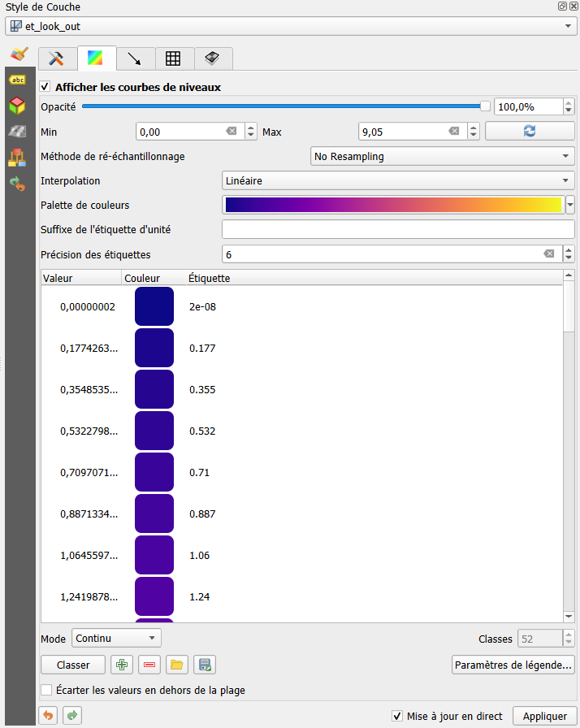
Task: Click the red minus icon to remove a class
Action: tap(149, 665)
